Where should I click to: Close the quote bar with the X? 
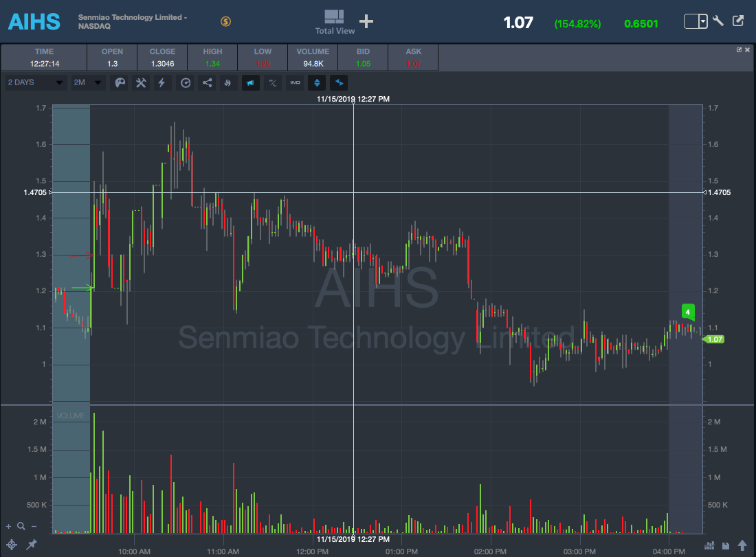tap(747, 49)
